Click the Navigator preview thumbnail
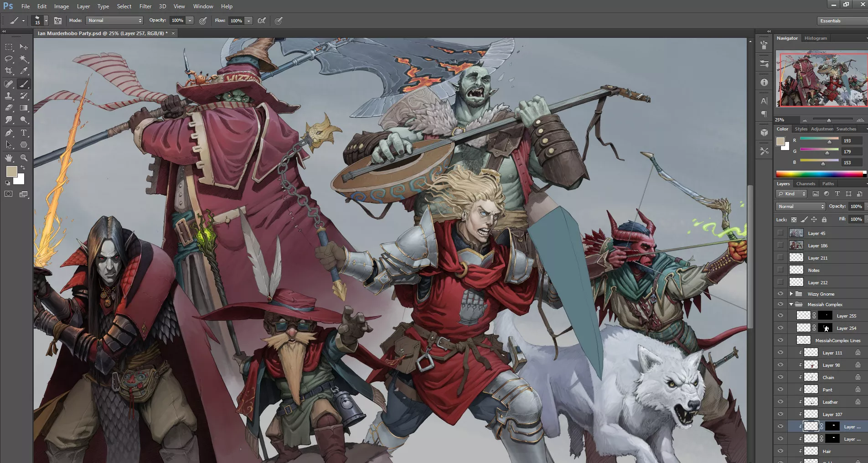 [x=821, y=80]
